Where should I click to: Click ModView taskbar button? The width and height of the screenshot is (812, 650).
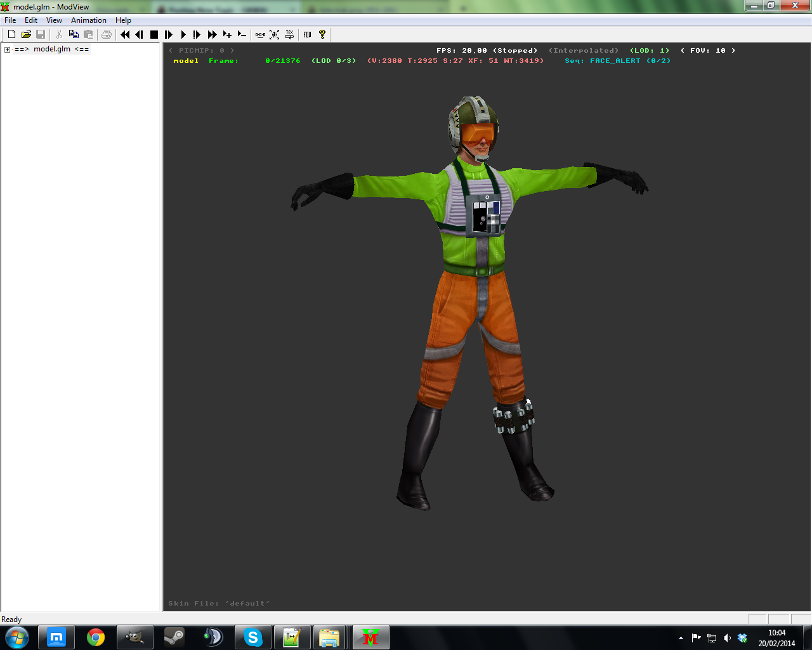[x=371, y=637]
